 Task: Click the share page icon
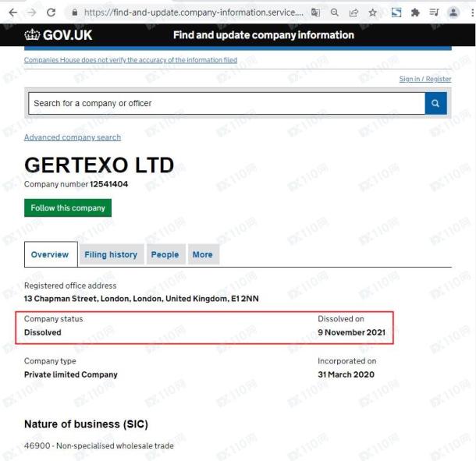[x=353, y=12]
